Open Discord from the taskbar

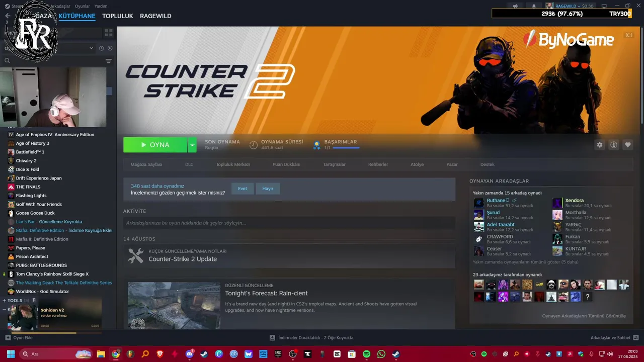tap(190, 354)
